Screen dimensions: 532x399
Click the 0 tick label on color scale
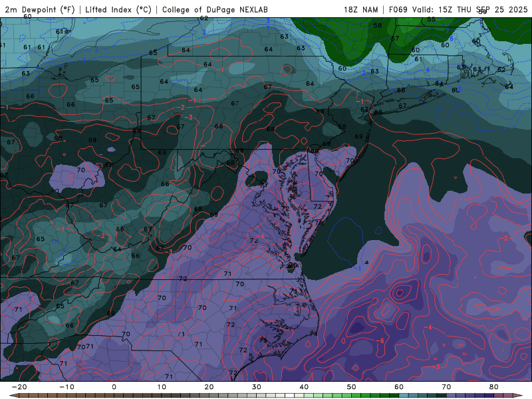[x=114, y=387]
